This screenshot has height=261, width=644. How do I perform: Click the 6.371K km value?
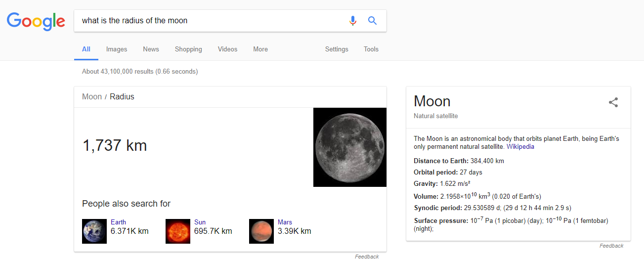129,231
